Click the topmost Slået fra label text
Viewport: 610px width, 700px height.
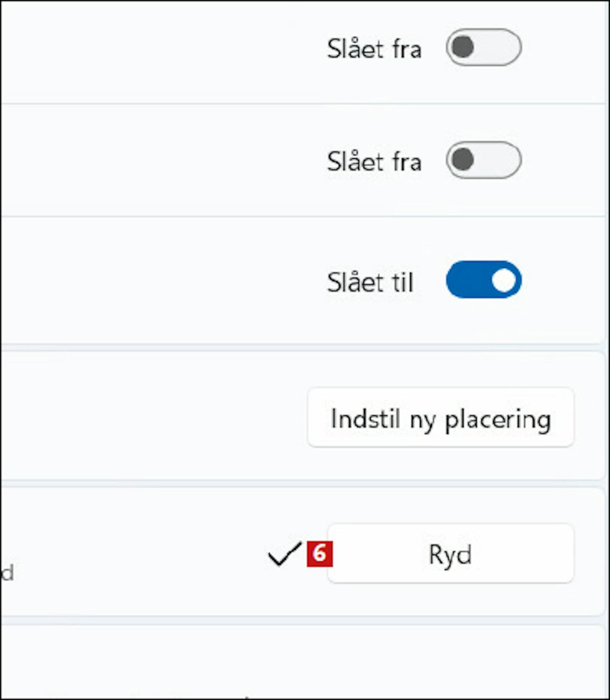click(374, 49)
